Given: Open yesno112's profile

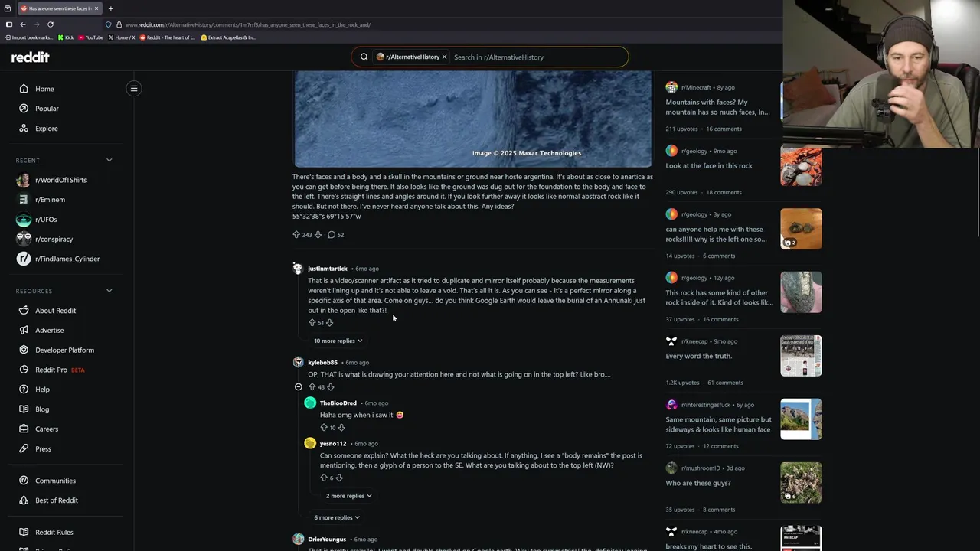Looking at the screenshot, I should (x=333, y=444).
